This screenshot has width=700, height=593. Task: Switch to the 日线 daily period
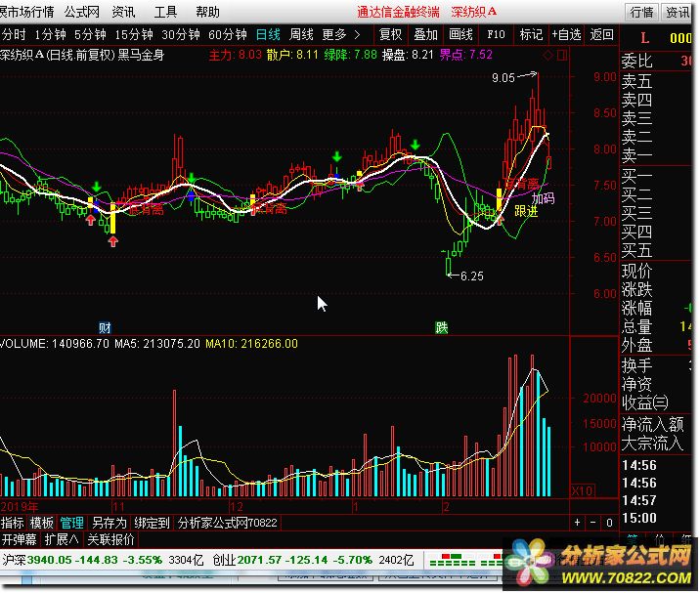[268, 34]
